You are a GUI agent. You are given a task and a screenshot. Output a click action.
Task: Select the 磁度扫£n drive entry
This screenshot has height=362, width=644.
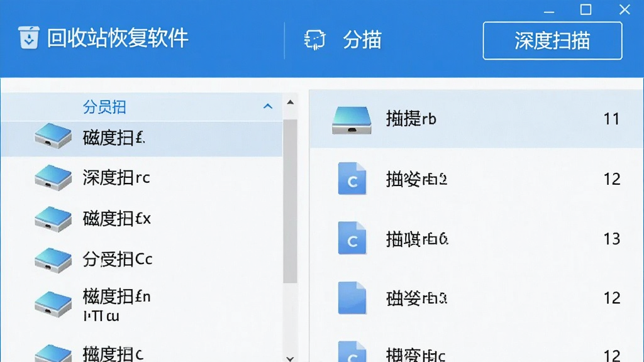[142, 305]
